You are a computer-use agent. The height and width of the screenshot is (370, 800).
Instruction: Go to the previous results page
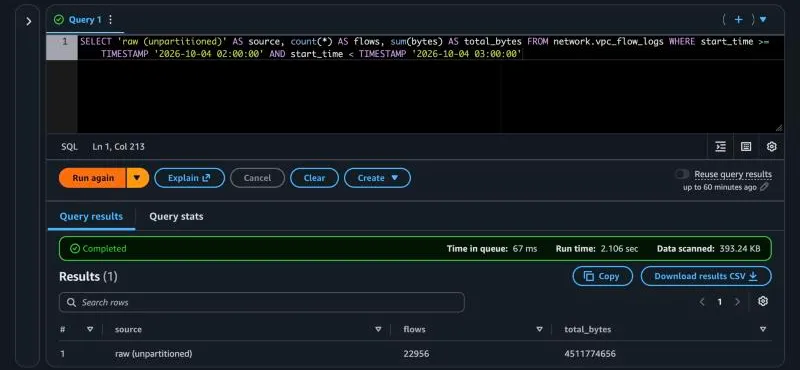pyautogui.click(x=702, y=302)
